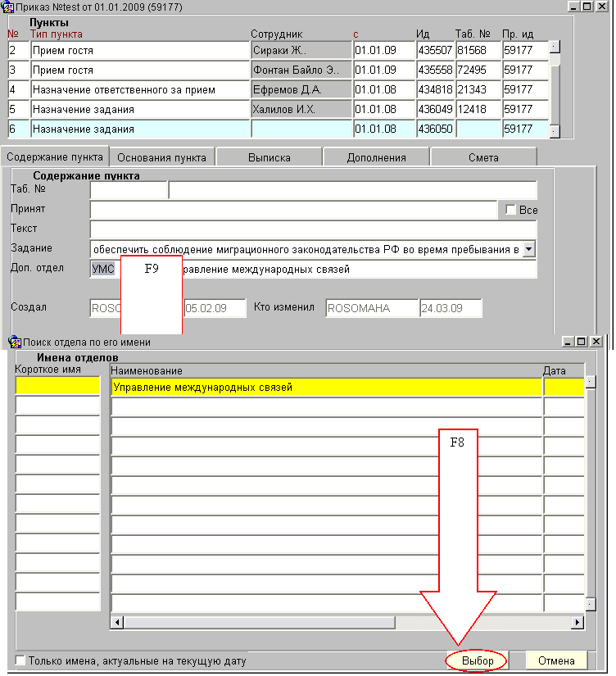
Task: Click the УМС value in Доп. отдел
Action: coord(103,269)
